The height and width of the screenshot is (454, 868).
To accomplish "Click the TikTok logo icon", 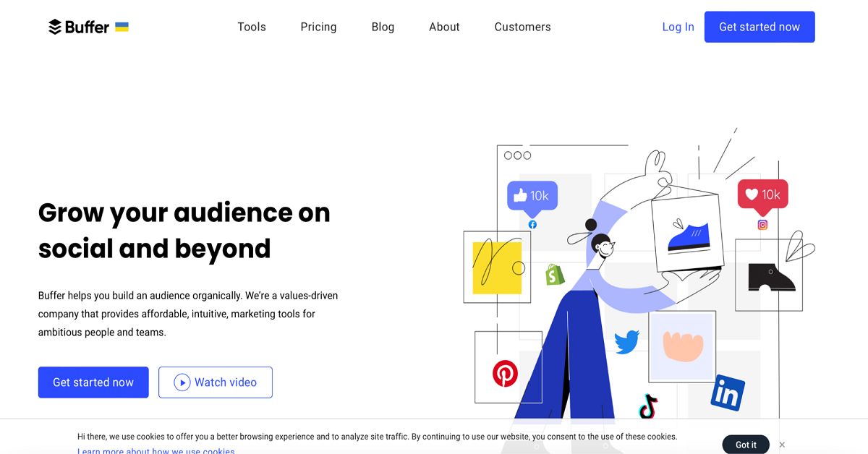I will 648,406.
